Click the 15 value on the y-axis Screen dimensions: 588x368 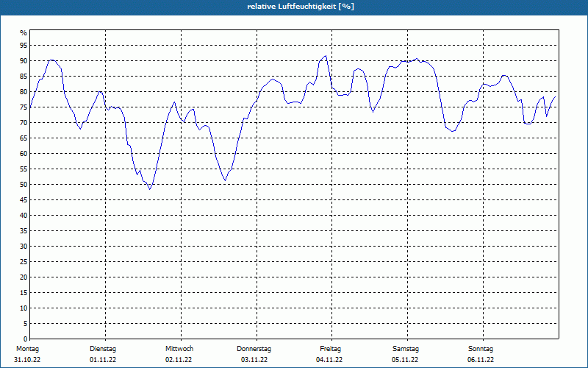click(x=24, y=292)
